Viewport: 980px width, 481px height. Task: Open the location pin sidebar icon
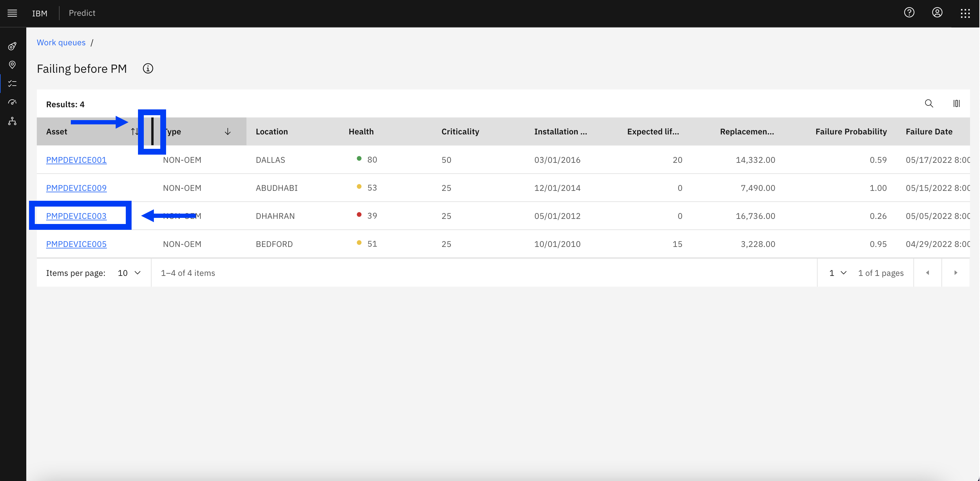(x=12, y=65)
